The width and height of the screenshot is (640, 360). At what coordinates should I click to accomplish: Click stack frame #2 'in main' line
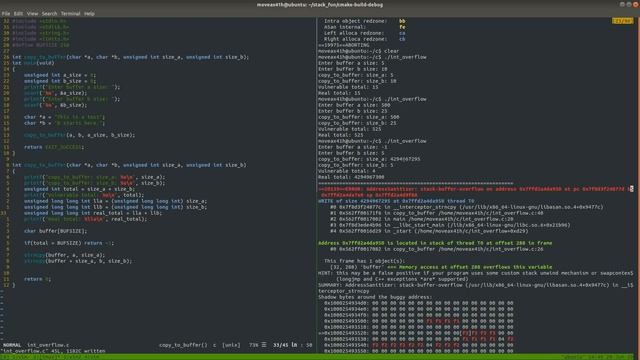tap(422, 219)
